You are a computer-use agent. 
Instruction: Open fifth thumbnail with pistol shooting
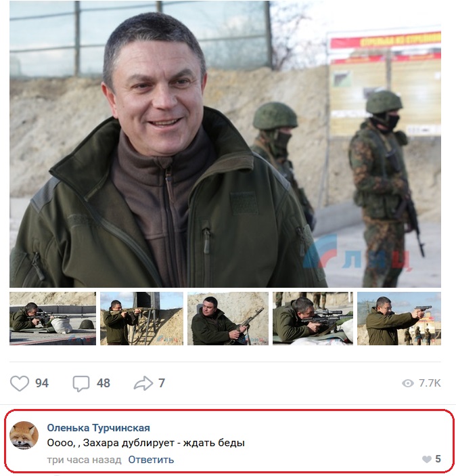[x=399, y=318]
